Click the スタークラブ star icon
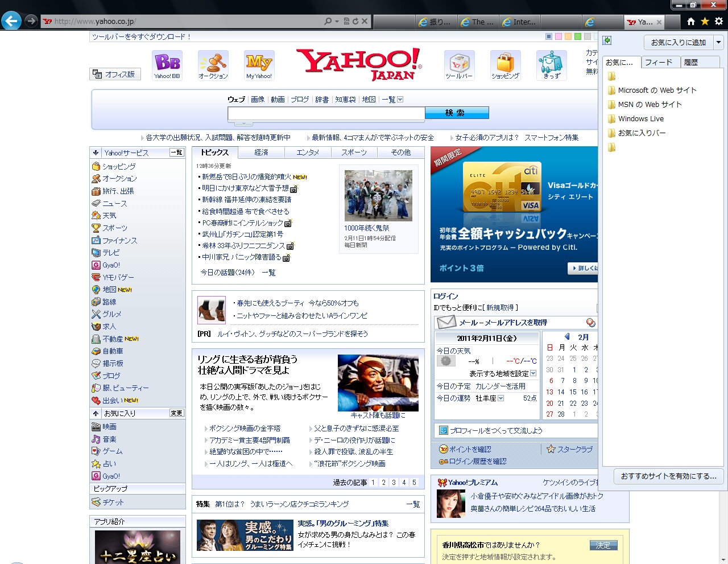 (551, 449)
